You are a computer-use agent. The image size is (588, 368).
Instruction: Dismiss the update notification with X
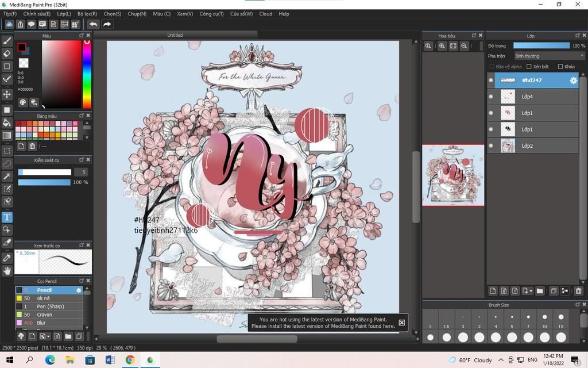tap(401, 323)
